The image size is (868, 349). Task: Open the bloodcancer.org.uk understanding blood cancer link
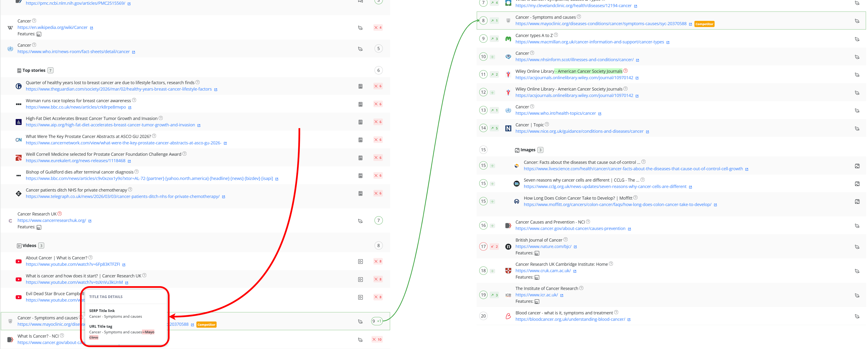pos(570,319)
